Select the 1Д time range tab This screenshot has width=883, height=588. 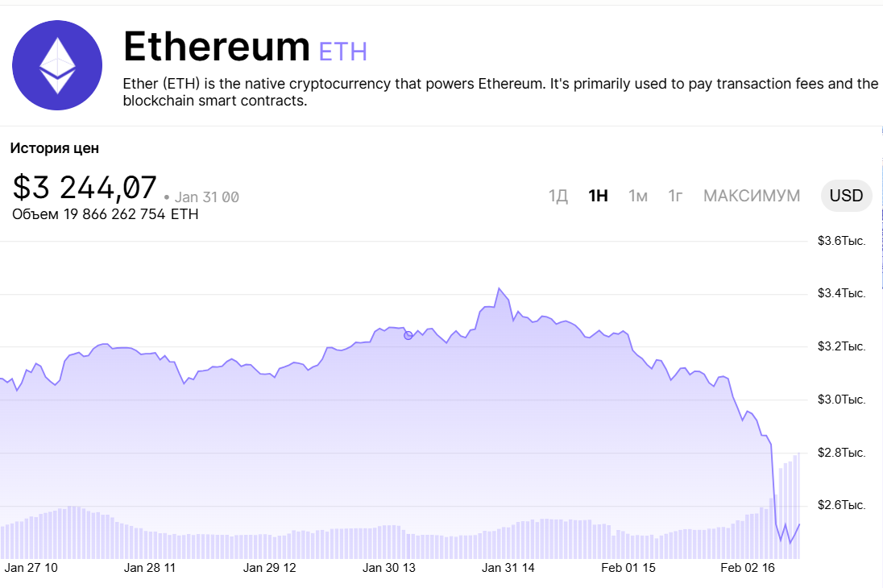click(558, 196)
